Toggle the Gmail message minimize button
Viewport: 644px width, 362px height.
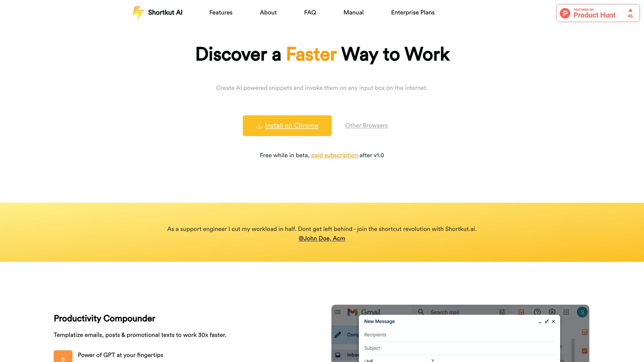point(540,321)
